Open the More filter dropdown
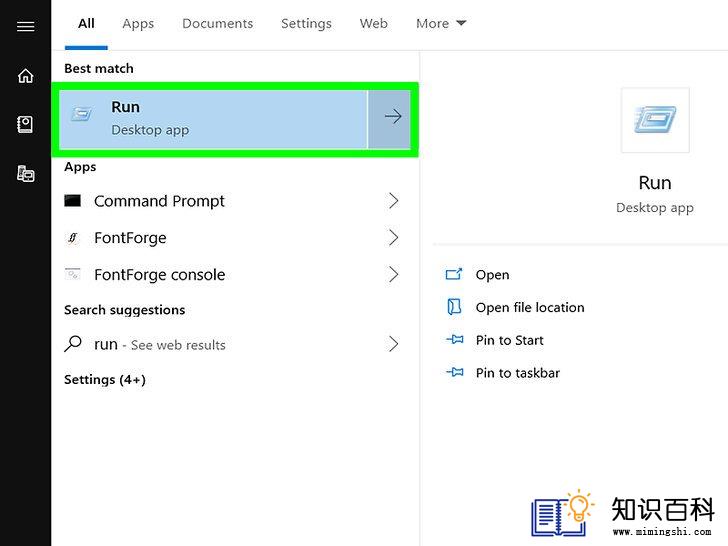The height and width of the screenshot is (546, 728). [441, 24]
